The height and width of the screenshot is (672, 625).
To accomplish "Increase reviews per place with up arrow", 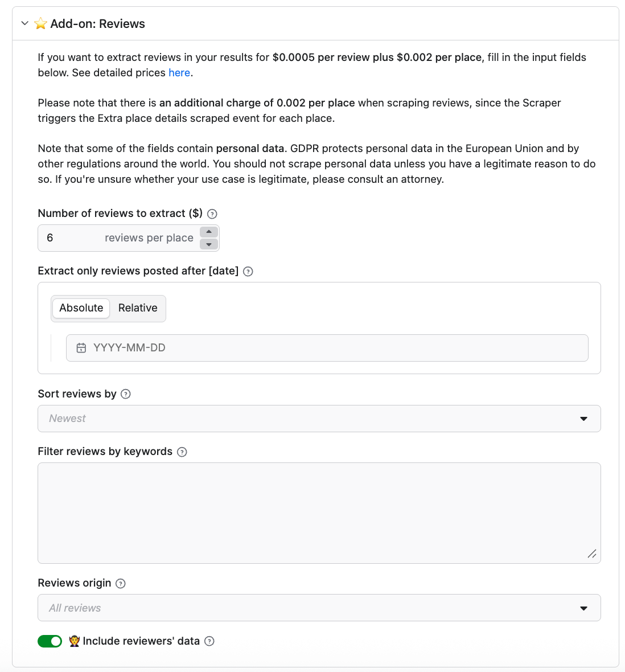I will pyautogui.click(x=209, y=232).
